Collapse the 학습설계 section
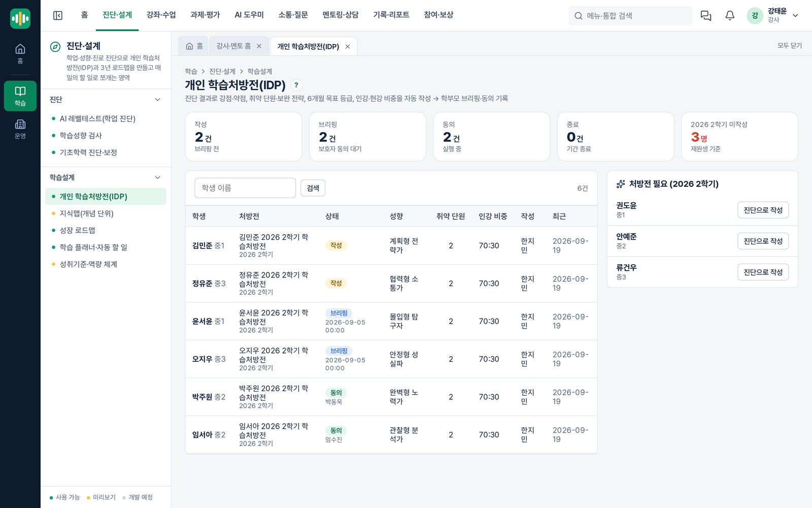 pyautogui.click(x=157, y=177)
